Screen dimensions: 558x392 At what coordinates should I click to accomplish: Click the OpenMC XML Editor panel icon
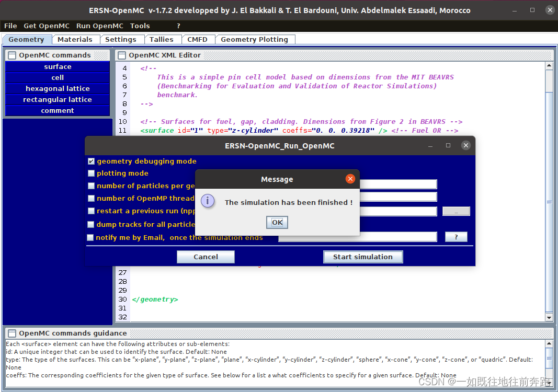click(121, 55)
